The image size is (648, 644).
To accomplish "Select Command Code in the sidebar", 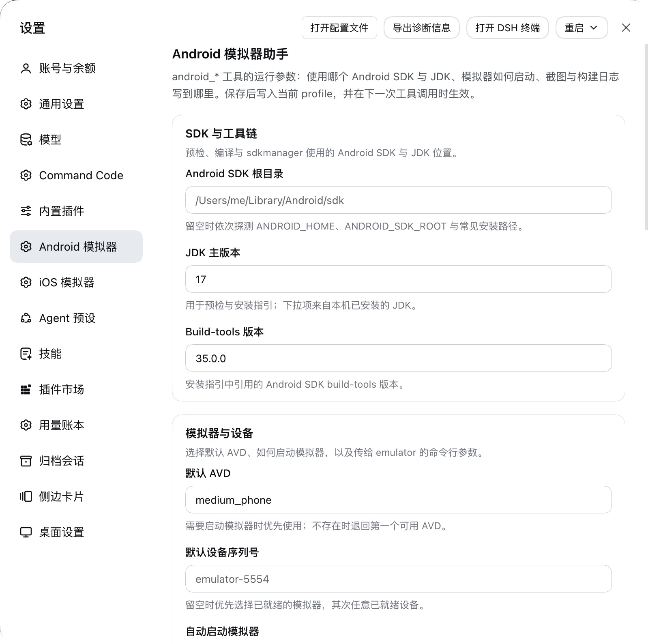I will [76, 176].
